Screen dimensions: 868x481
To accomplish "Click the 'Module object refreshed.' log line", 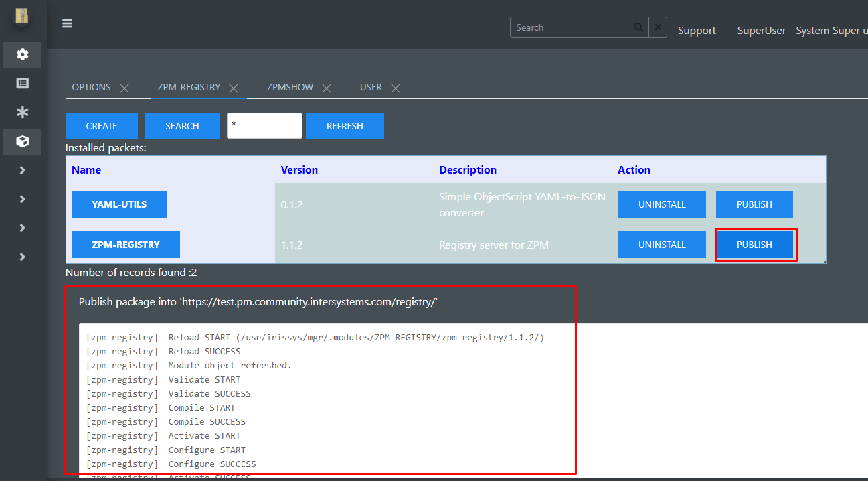I will click(189, 366).
